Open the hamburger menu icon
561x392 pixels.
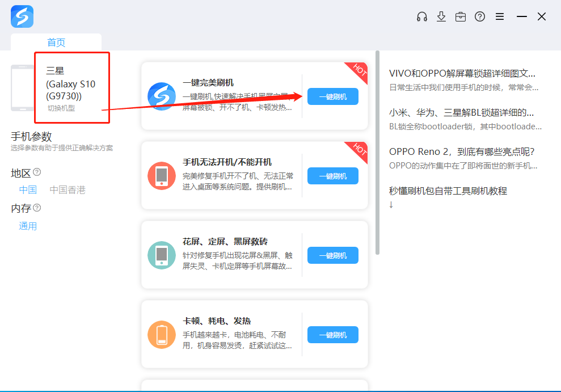[500, 16]
